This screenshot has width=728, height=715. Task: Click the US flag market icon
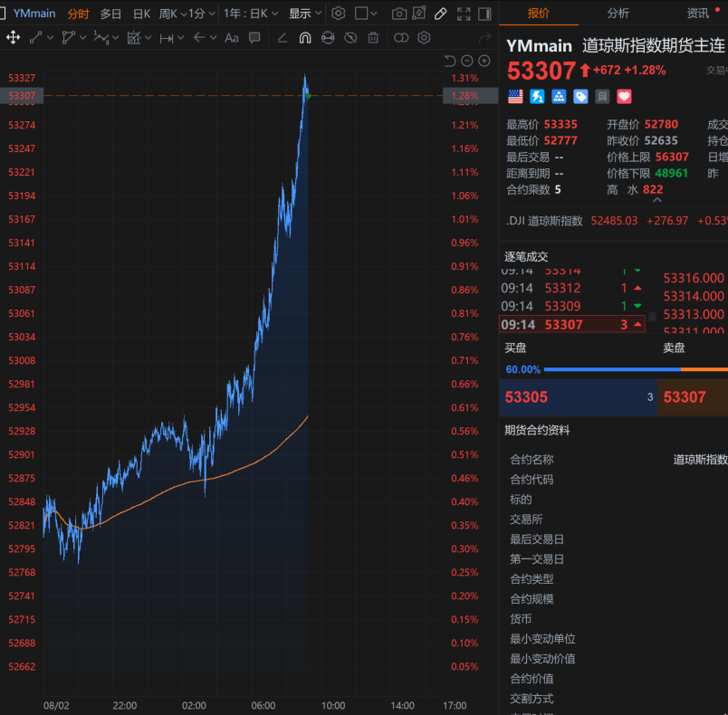point(515,97)
